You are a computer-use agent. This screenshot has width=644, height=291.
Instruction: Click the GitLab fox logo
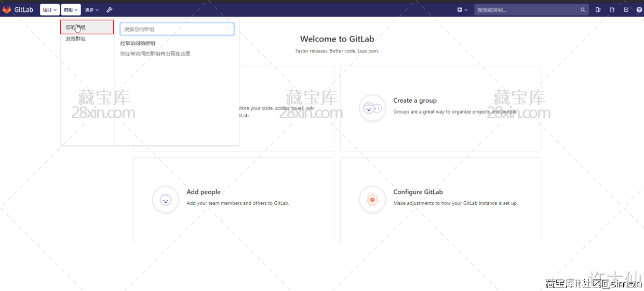coord(7,9)
